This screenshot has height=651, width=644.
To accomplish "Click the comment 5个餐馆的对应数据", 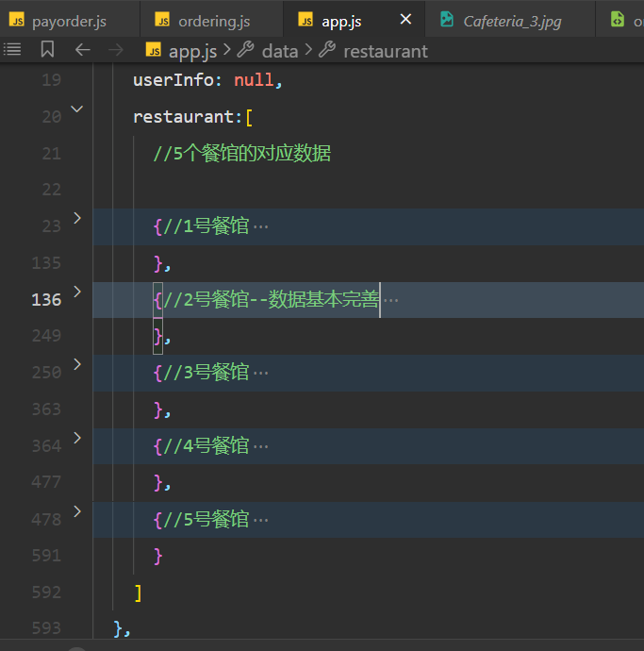I will 242,153.
